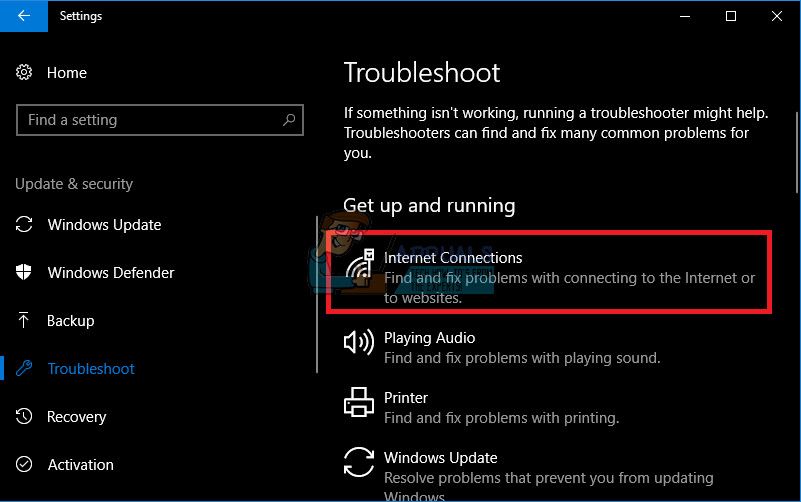Image resolution: width=801 pixels, height=502 pixels.
Task: Click the Windows Defender shield icon
Action: coord(25,273)
